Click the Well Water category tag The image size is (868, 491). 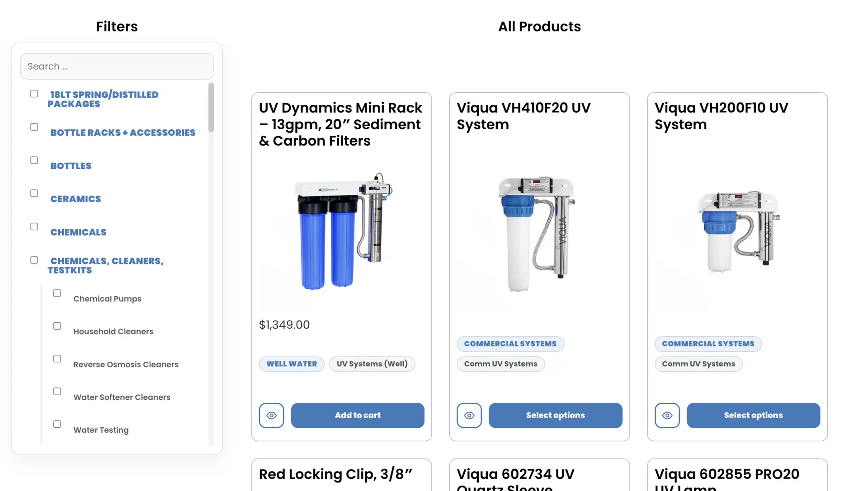coord(292,364)
